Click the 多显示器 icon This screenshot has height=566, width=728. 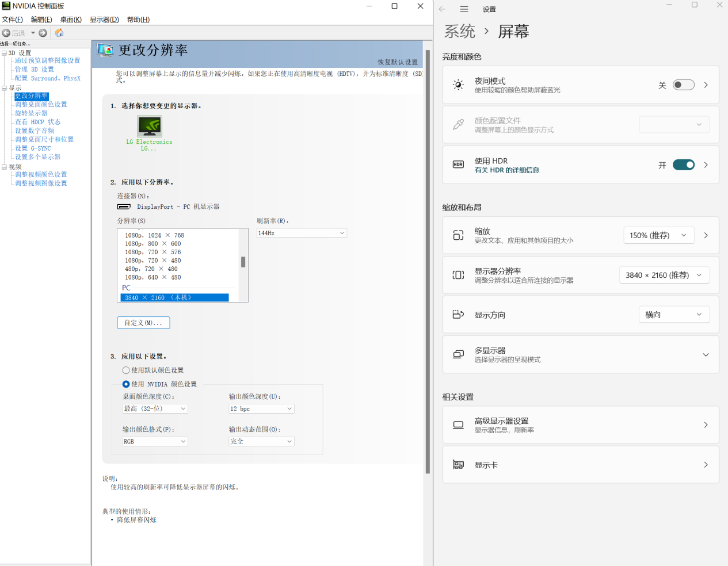(458, 354)
